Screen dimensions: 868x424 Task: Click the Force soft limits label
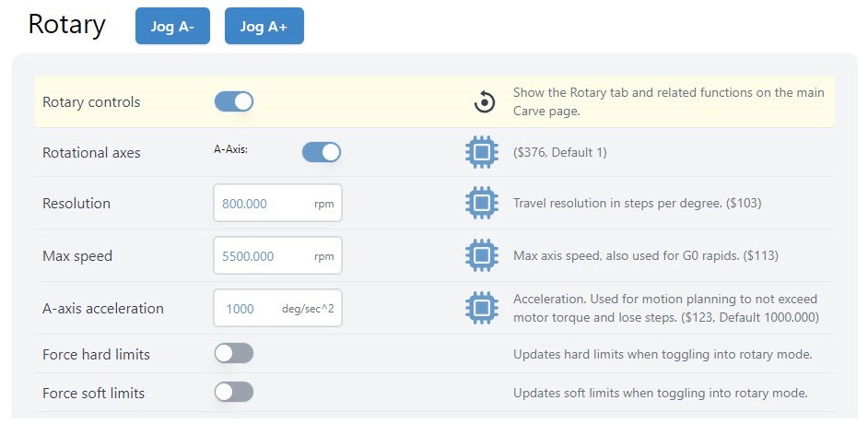93,394
